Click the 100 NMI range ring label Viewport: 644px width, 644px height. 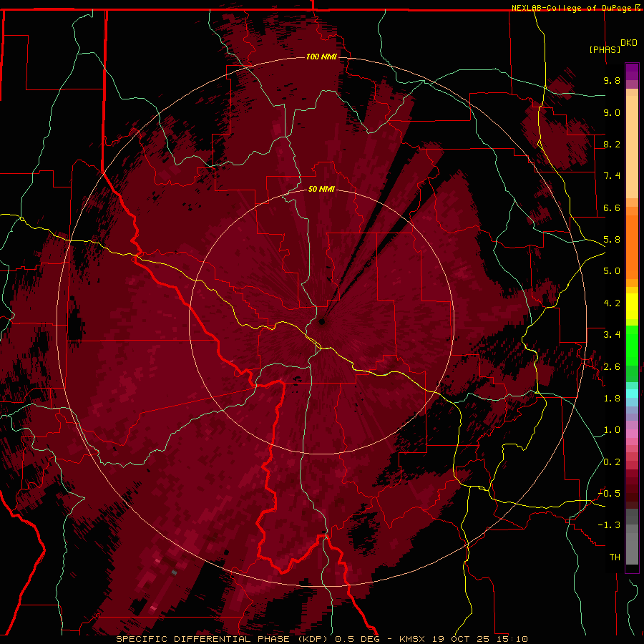[321, 57]
